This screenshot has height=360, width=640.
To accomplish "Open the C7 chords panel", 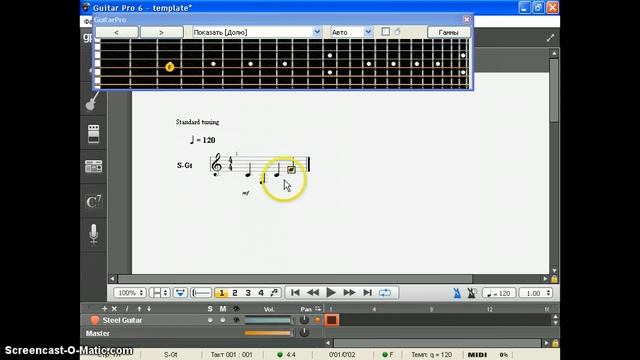I will click(x=93, y=201).
